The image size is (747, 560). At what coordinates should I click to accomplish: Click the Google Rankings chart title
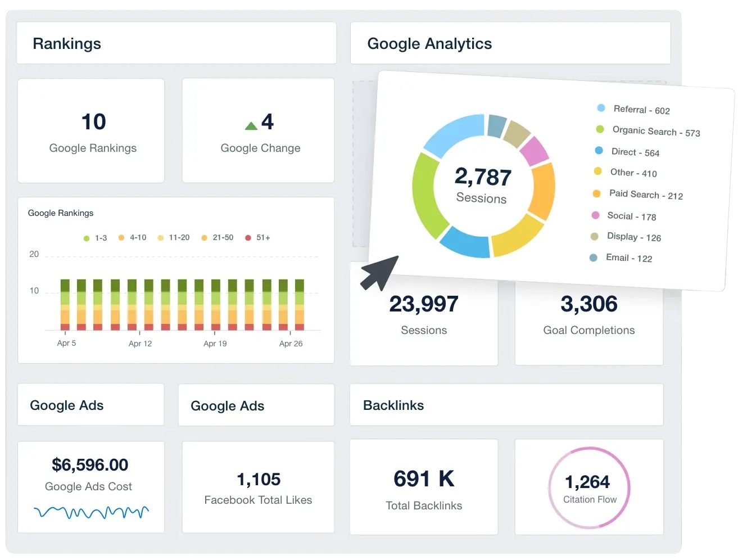click(x=61, y=213)
